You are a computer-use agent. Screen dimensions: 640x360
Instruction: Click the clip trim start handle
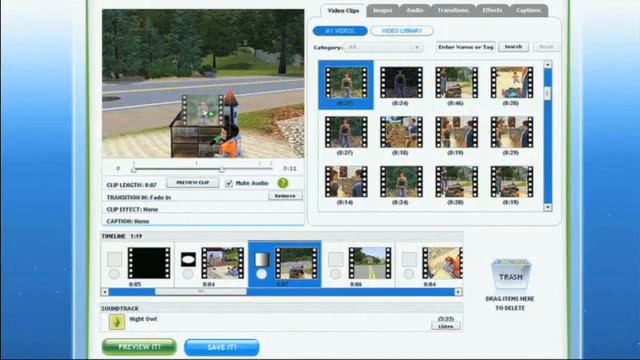[133, 169]
